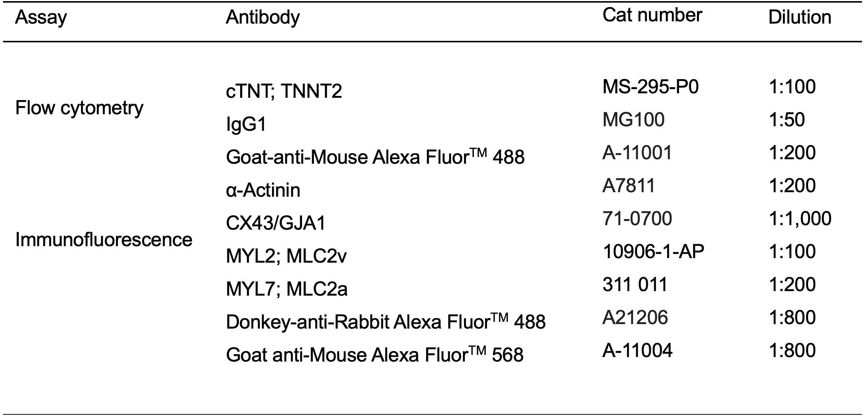The width and height of the screenshot is (868, 417).
Task: Click the α-Actinin antibody cell
Action: (x=263, y=190)
